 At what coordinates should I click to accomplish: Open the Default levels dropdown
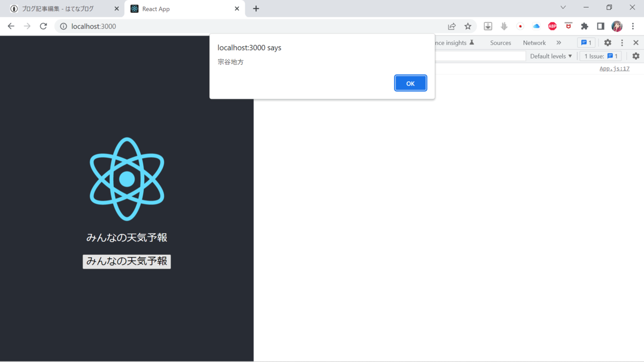pos(551,56)
